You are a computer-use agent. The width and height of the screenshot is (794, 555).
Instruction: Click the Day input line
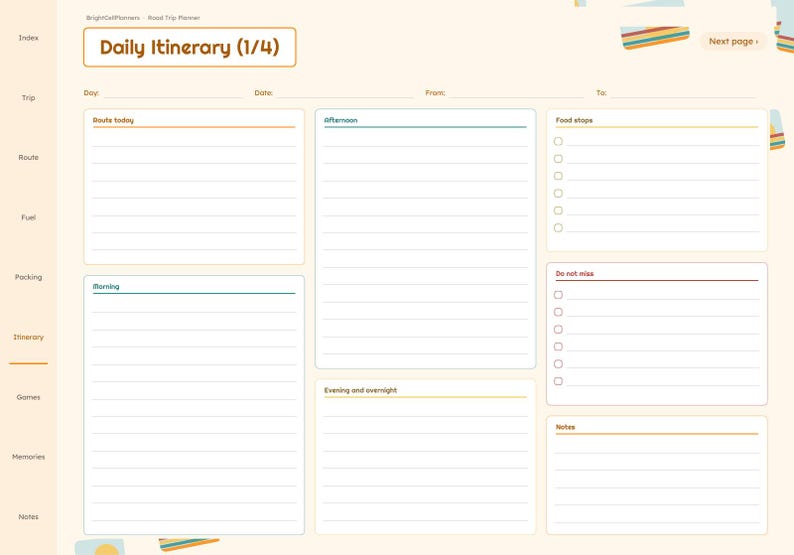(x=173, y=93)
